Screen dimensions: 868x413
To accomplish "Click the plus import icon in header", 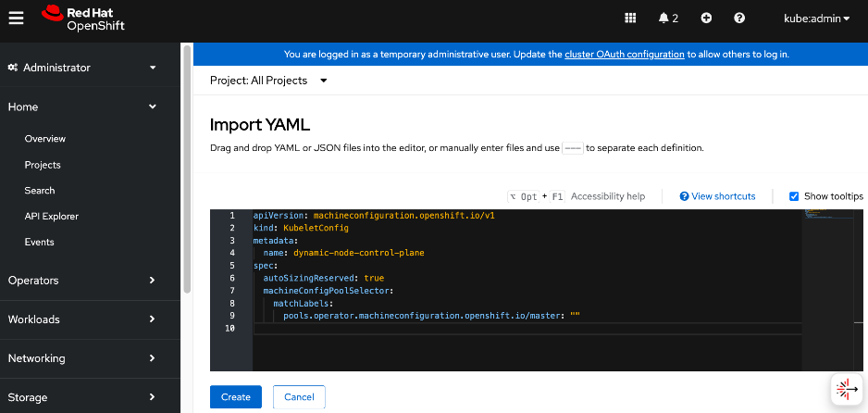I will point(706,18).
